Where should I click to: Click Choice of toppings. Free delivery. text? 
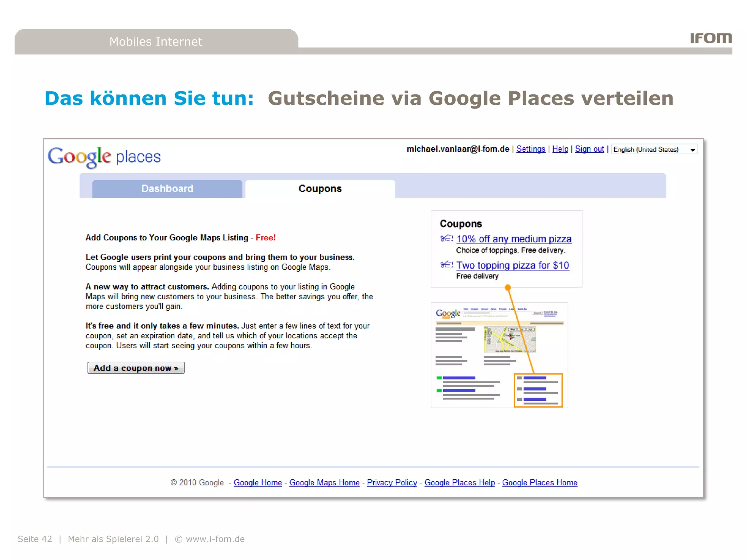pyautogui.click(x=511, y=250)
